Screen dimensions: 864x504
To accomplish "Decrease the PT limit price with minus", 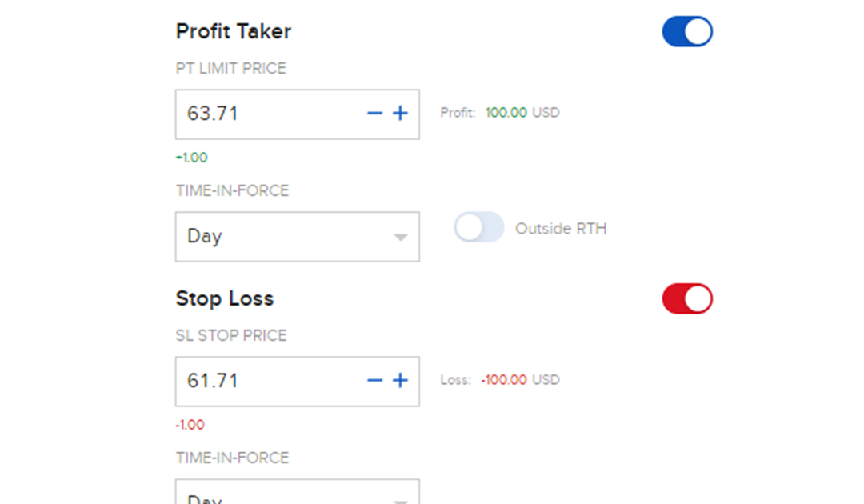I will click(x=374, y=114).
